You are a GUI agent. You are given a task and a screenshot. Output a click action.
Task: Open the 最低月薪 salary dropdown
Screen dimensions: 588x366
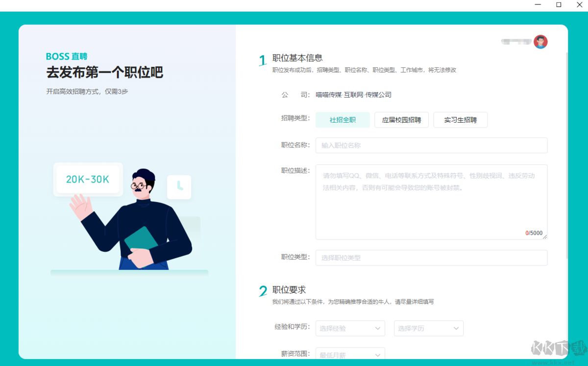[x=350, y=354]
